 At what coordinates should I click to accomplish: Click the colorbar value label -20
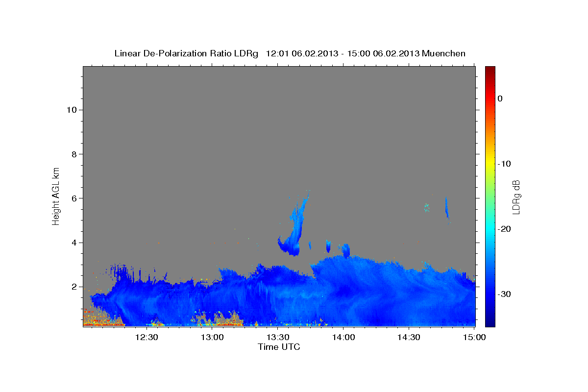pos(505,229)
